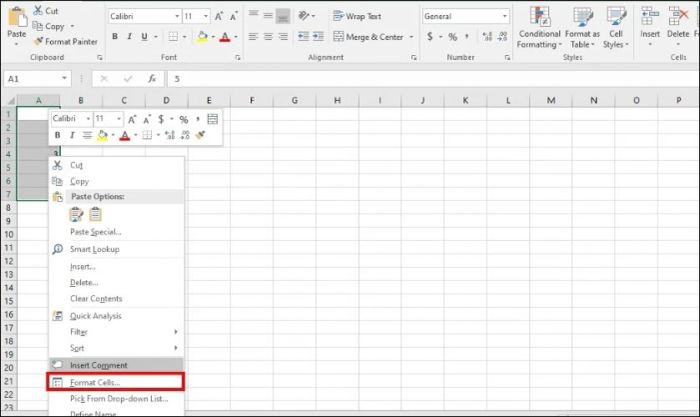Viewport: 700px width, 417px height.
Task: Toggle Bold in the ribbon Font group
Action: [x=115, y=37]
